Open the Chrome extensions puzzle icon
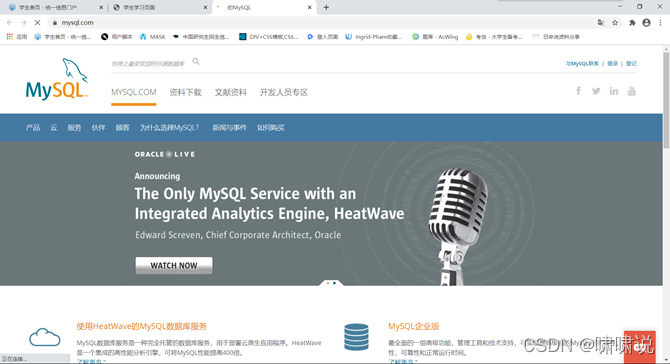This screenshot has width=670, height=364. pos(632,23)
